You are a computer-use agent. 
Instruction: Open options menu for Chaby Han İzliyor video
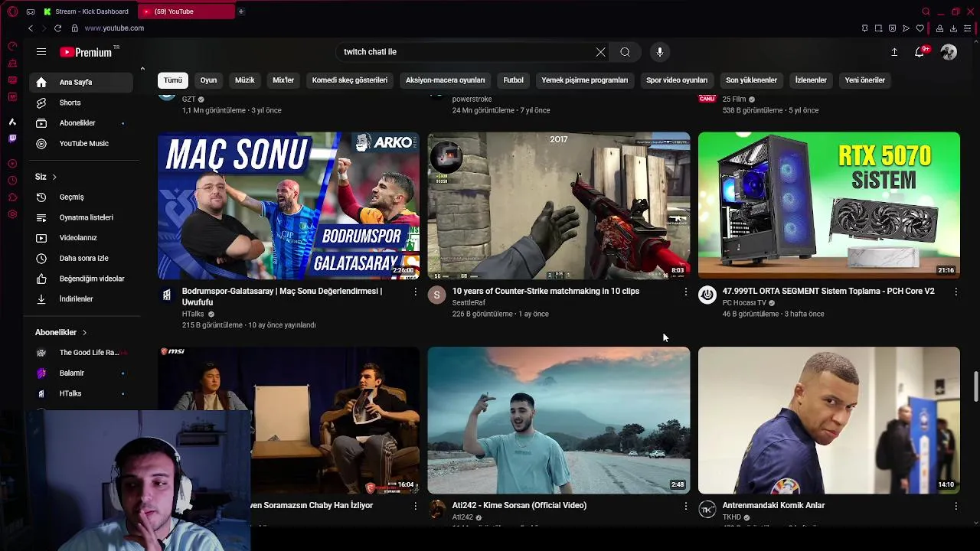point(416,506)
